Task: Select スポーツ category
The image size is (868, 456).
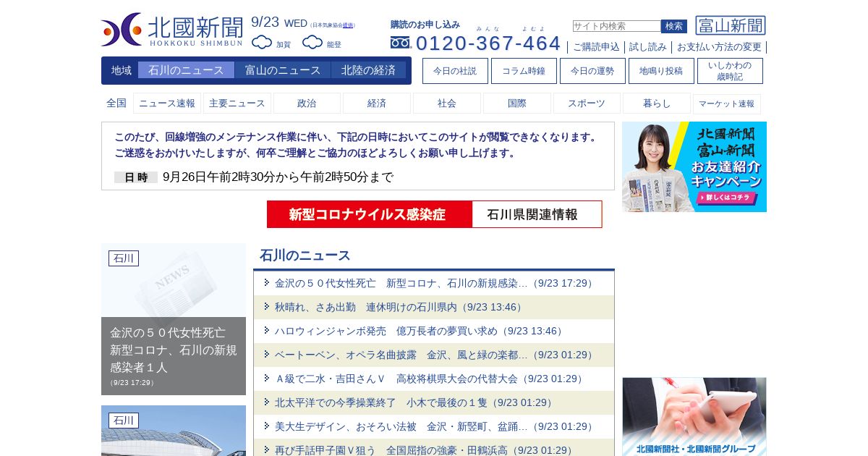Action: pos(587,104)
